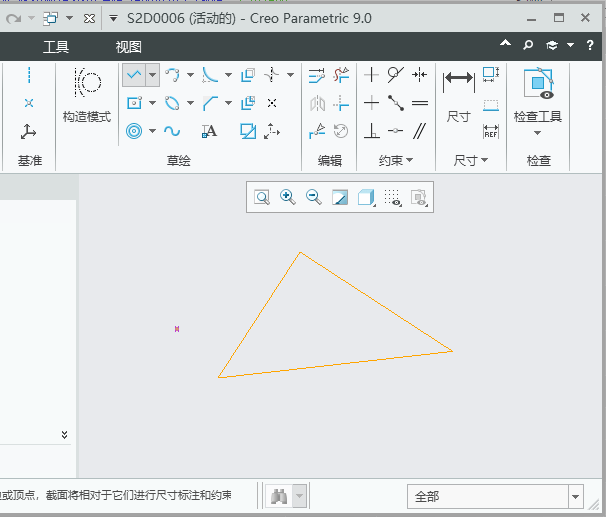Screen dimensions: 606x517
Task: Expand the Chamfer tool options arrow
Action: 228,103
